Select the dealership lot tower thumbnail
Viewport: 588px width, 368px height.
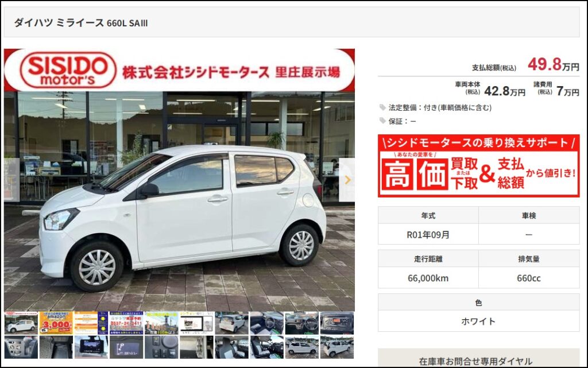point(161,323)
